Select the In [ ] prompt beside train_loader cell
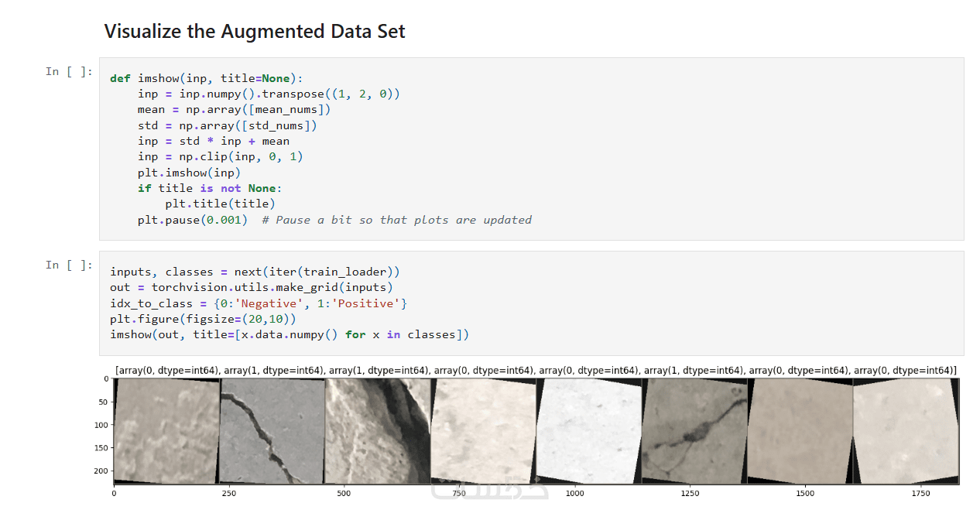980x510 pixels. (68, 265)
